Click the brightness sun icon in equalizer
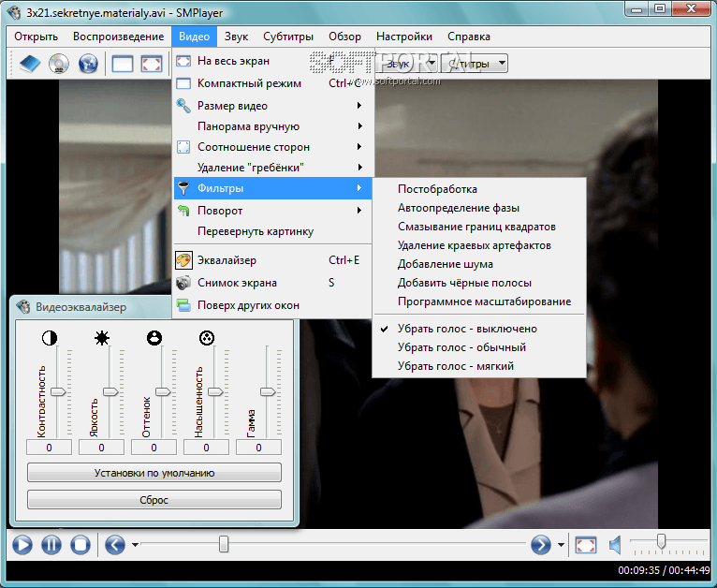The image size is (717, 588). 102,338
